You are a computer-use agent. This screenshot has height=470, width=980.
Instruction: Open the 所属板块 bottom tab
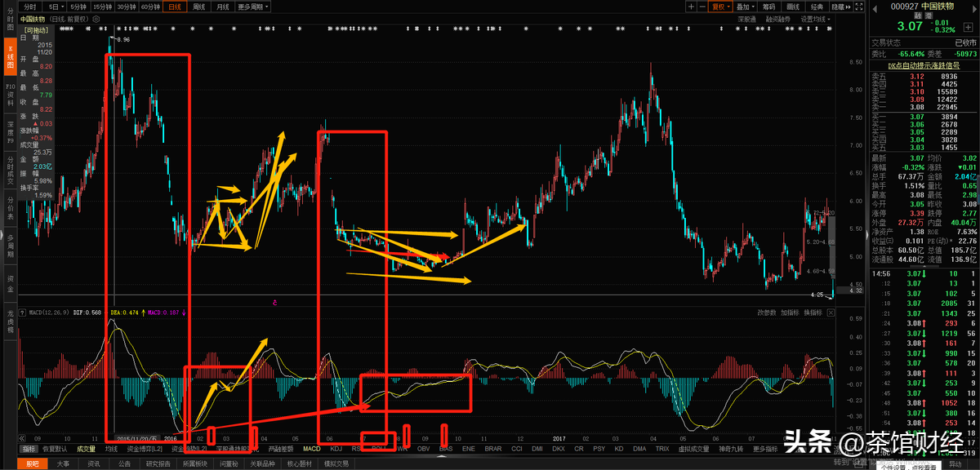click(x=195, y=463)
